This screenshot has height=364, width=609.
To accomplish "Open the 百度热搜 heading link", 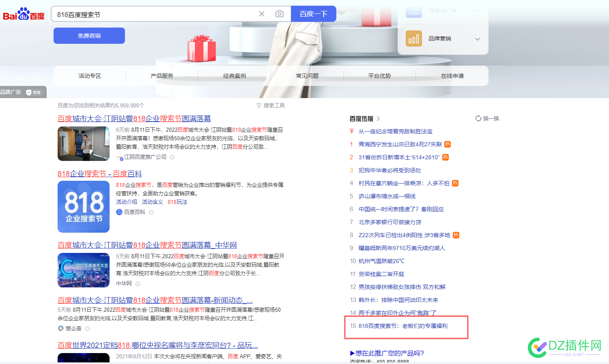I will 362,119.
